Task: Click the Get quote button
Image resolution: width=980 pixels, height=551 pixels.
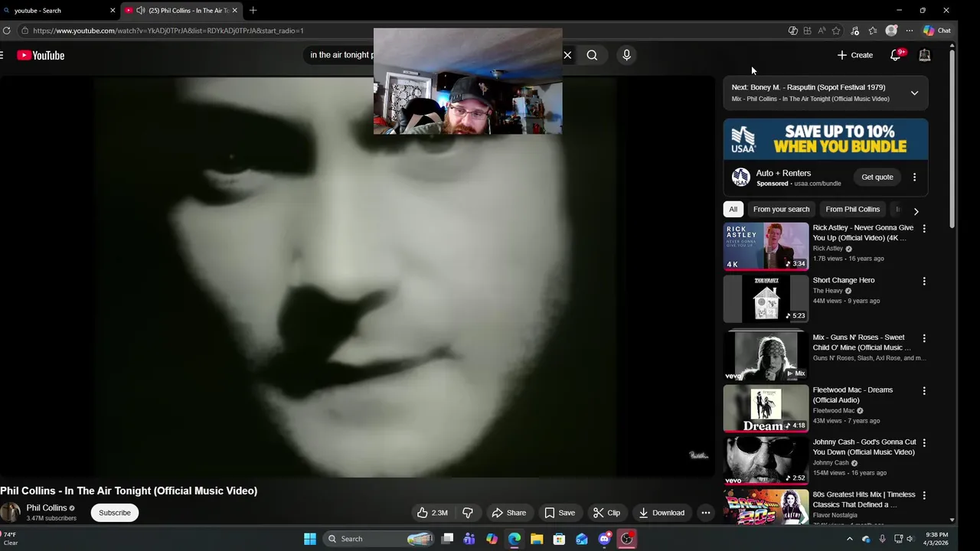Action: point(877,178)
